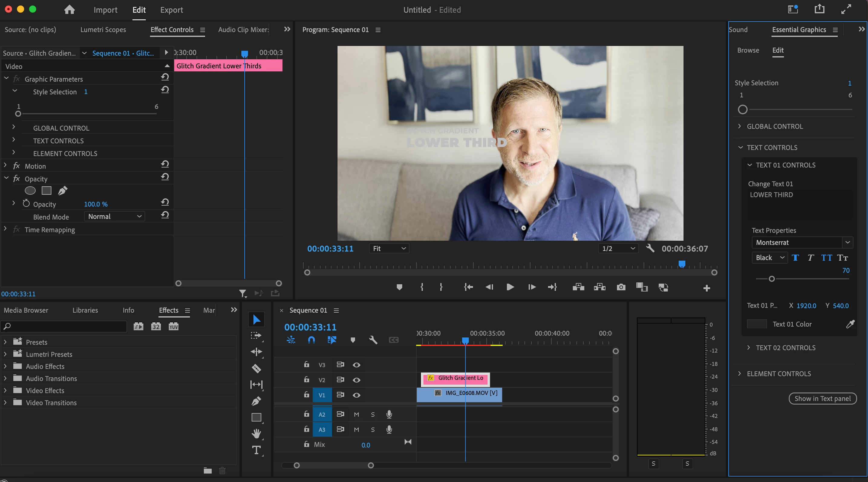Select the Pen tool in the toolbar
Image resolution: width=868 pixels, height=482 pixels.
(x=256, y=401)
